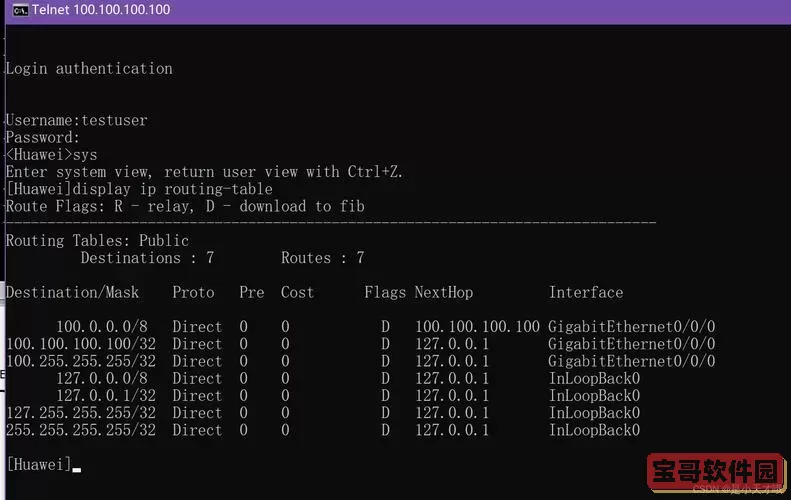This screenshot has width=791, height=500.
Task: Click destination '100.100.100.100/32'
Action: tap(81, 344)
